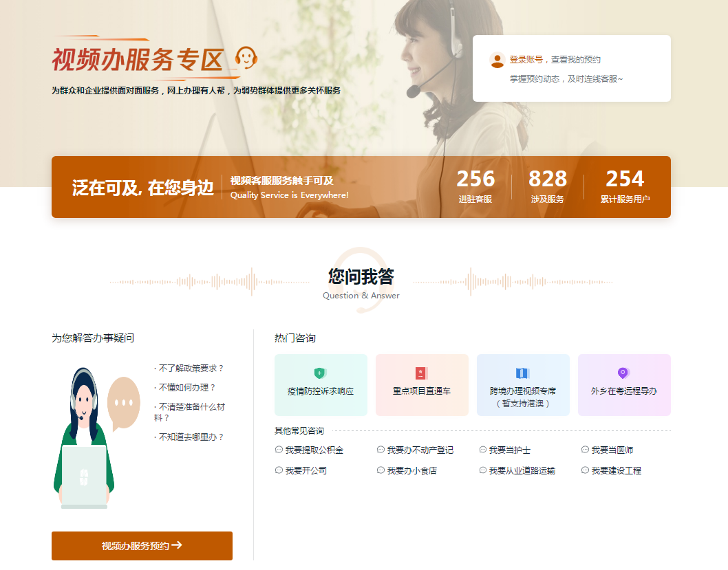Image resolution: width=728 pixels, height=570 pixels.
Task: Click the smiley icon before 我要当护士
Action: [484, 449]
